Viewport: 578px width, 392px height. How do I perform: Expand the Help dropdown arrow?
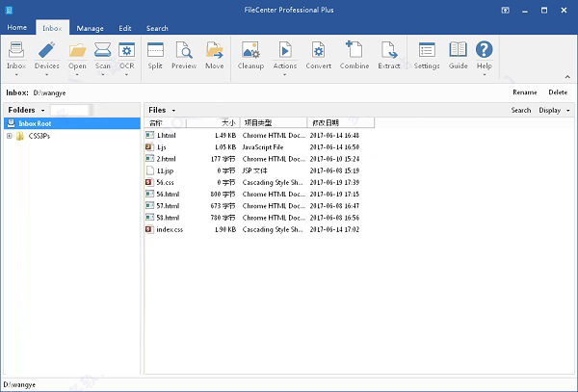(484, 75)
